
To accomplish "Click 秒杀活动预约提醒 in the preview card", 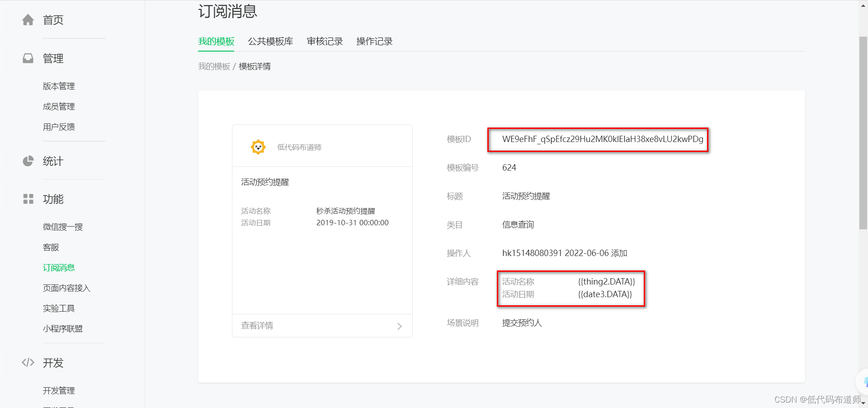I will pyautogui.click(x=346, y=211).
